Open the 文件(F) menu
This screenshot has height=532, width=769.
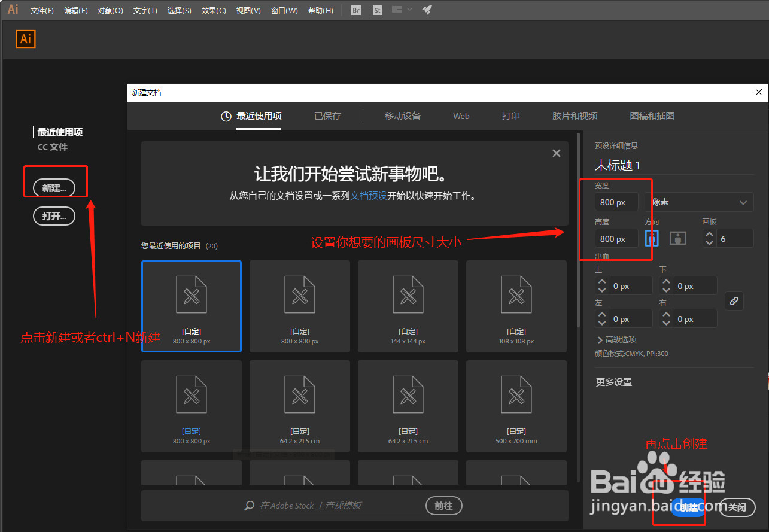[x=42, y=11]
